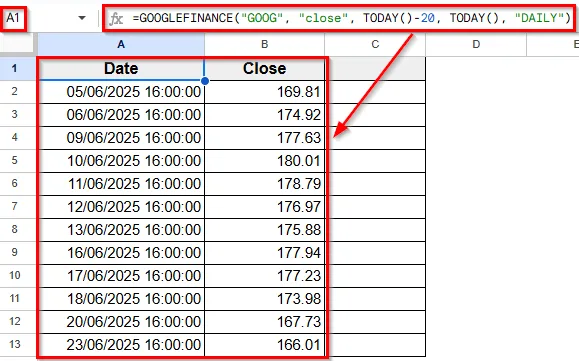Click the close value 177.94
This screenshot has width=579, height=361.
point(264,252)
